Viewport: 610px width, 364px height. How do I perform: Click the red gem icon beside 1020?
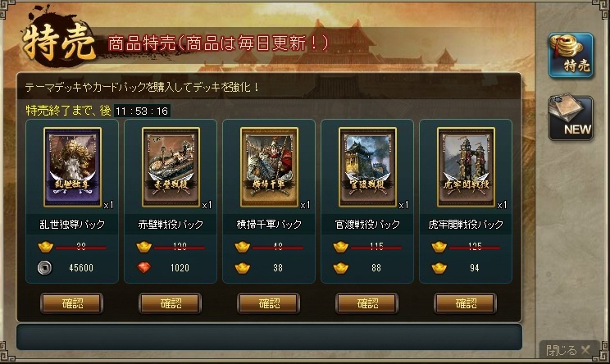point(144,267)
